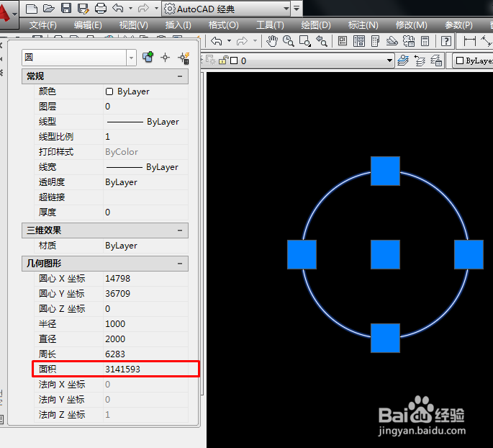This screenshot has width=493, height=448.
Task: Click the Save As icon with pencil
Action: (83, 9)
